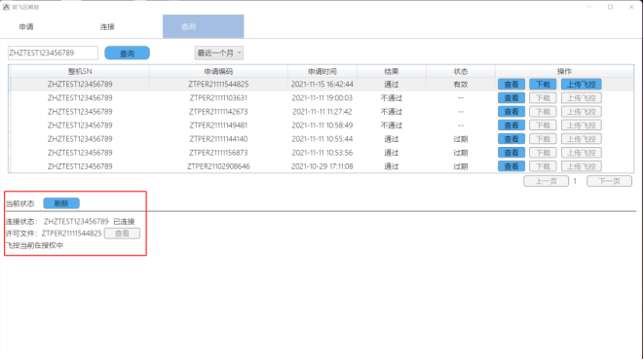Click 下载 in row ZTPER21111149481
The height and width of the screenshot is (360, 644).
coord(543,126)
